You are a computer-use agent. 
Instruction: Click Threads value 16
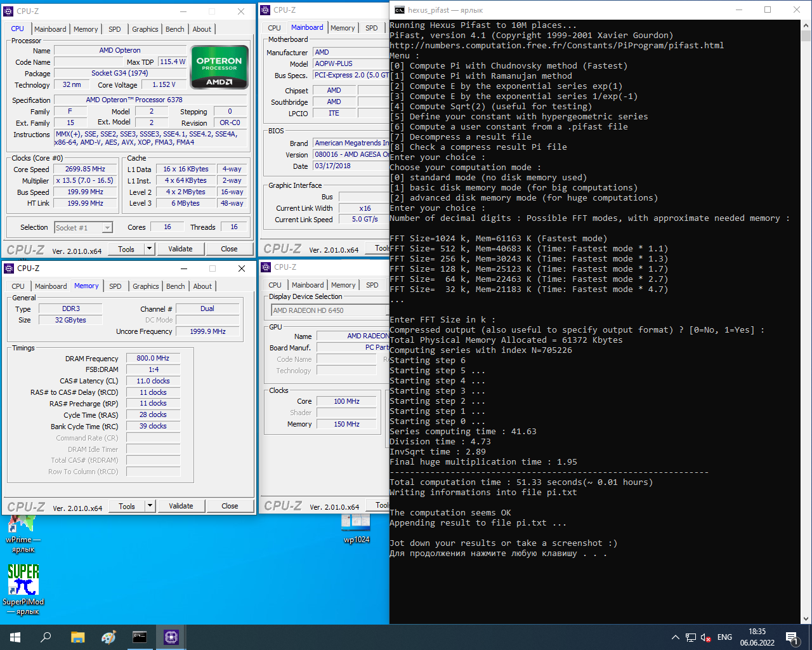click(x=234, y=227)
